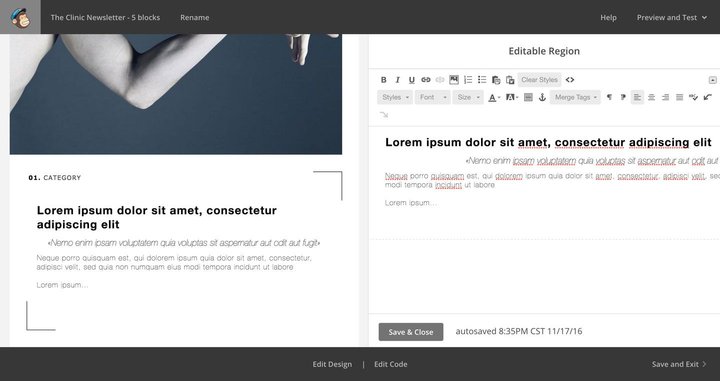Open the Font dropdown
Viewport: 720px width, 381px height.
coord(433,97)
